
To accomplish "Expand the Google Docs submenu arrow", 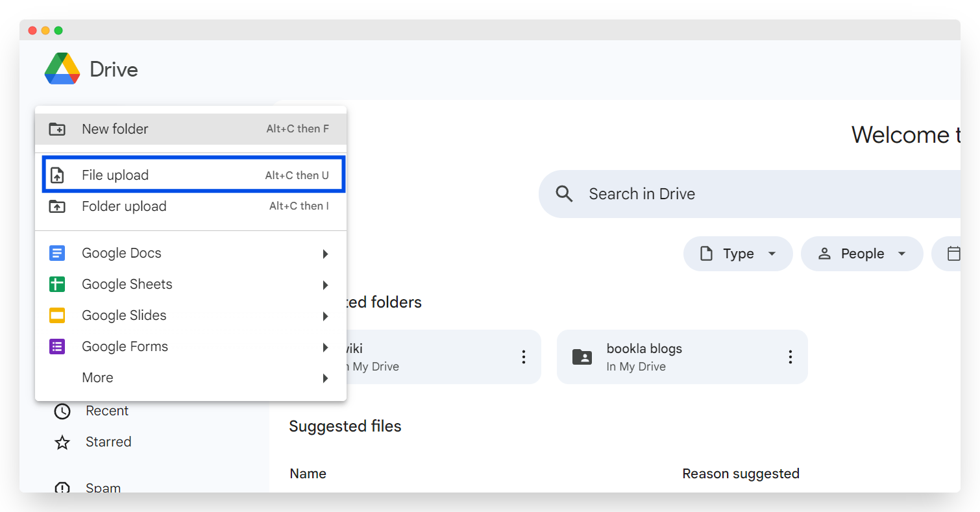I will (325, 254).
